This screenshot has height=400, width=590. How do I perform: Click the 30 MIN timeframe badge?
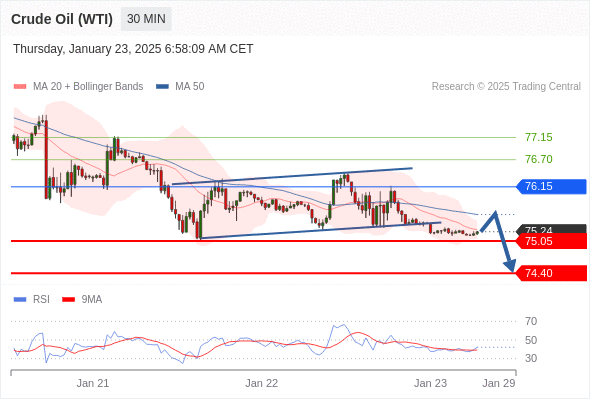tap(146, 19)
